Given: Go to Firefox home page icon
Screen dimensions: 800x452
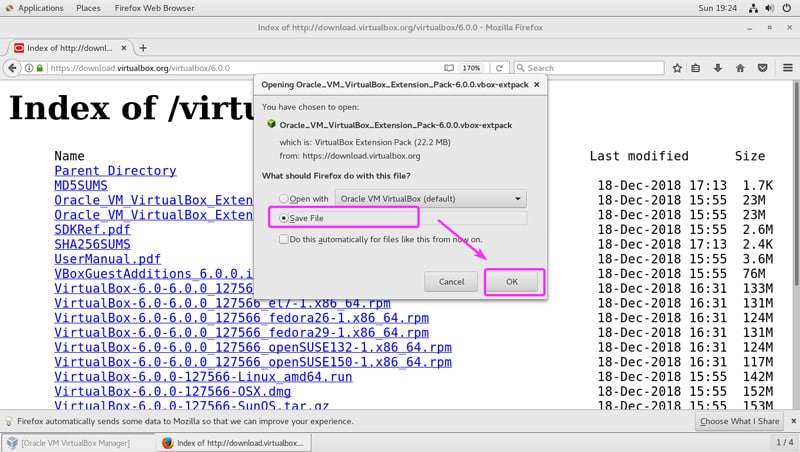Looking at the screenshot, I should coord(740,68).
